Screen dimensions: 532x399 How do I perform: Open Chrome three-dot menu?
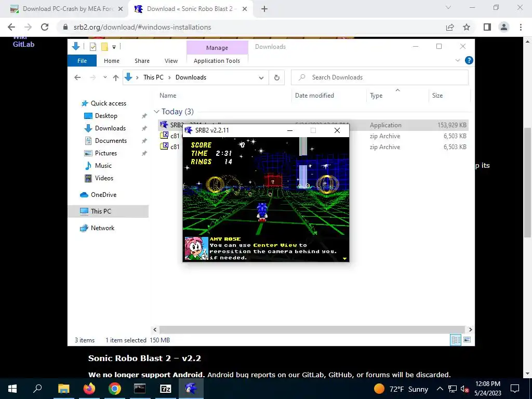click(x=521, y=27)
